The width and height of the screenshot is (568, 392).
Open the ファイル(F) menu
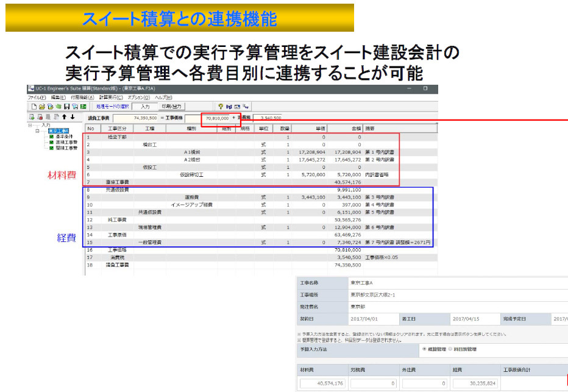[37, 98]
